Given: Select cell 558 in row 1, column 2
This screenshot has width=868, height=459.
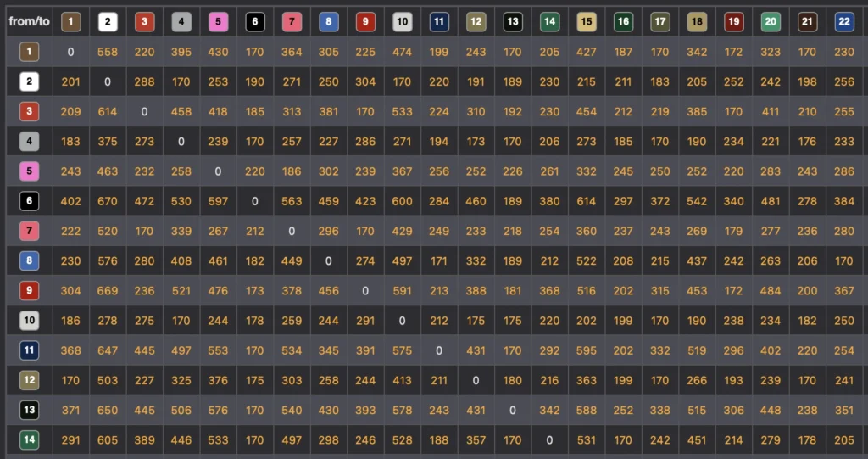Looking at the screenshot, I should 108,52.
